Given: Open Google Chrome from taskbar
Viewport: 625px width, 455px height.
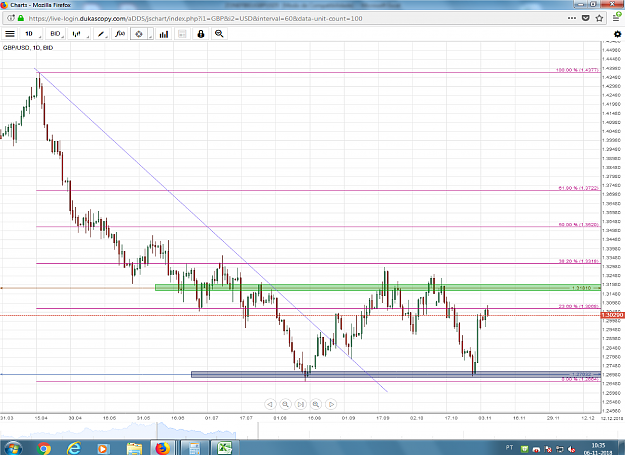Looking at the screenshot, I should (44, 449).
